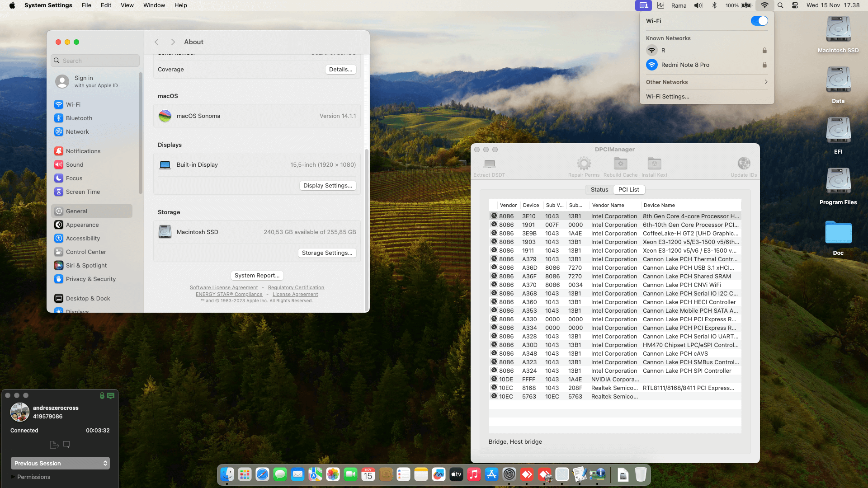
Task: Open Previous Session dropdown
Action: click(60, 463)
